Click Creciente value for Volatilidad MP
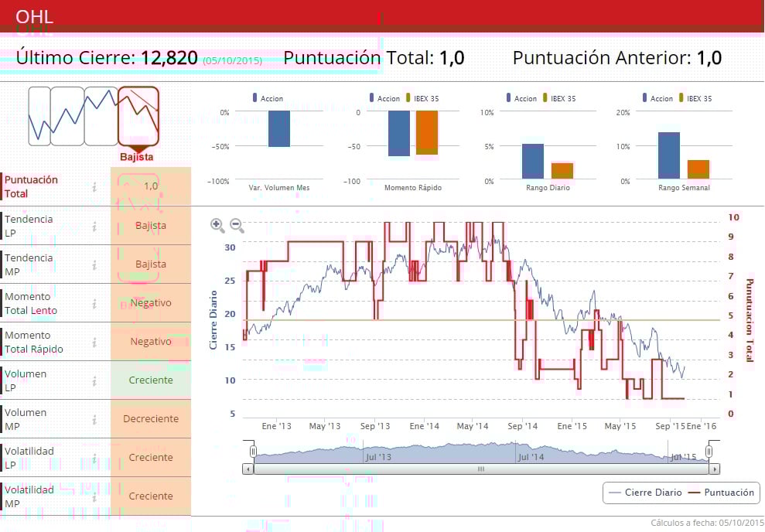765x532 pixels. pos(151,496)
